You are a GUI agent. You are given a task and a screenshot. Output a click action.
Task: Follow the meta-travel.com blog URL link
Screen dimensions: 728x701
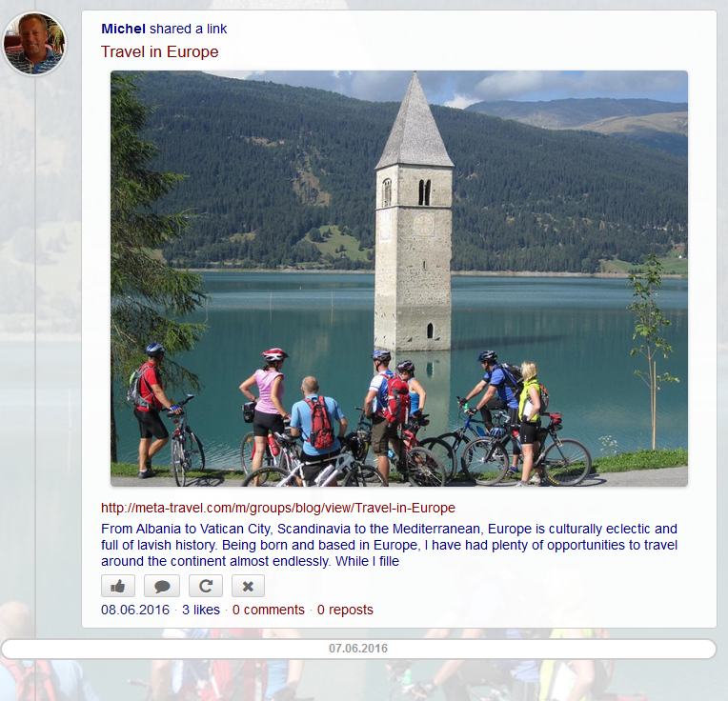click(x=278, y=508)
